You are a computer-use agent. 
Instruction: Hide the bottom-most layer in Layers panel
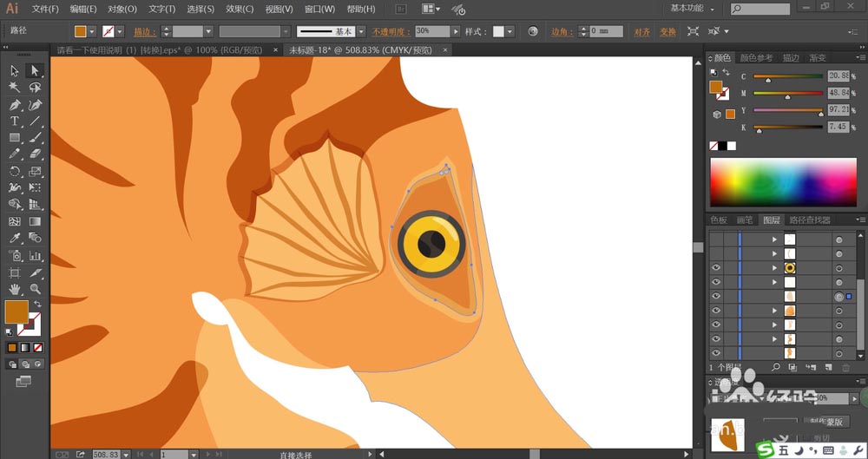click(716, 353)
